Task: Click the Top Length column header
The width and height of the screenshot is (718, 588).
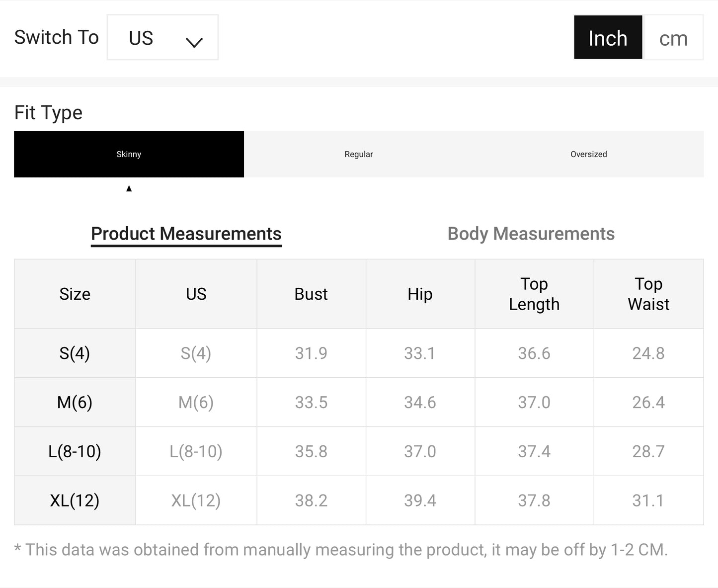Action: tap(534, 294)
